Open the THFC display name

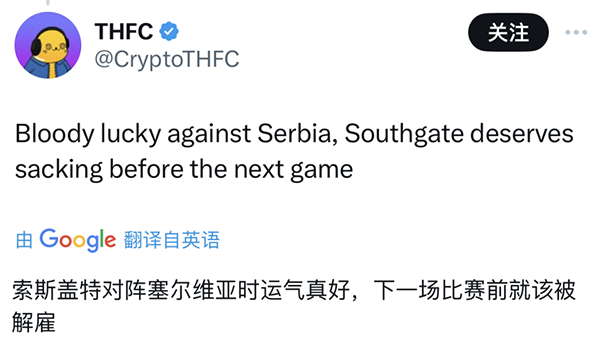(x=124, y=31)
